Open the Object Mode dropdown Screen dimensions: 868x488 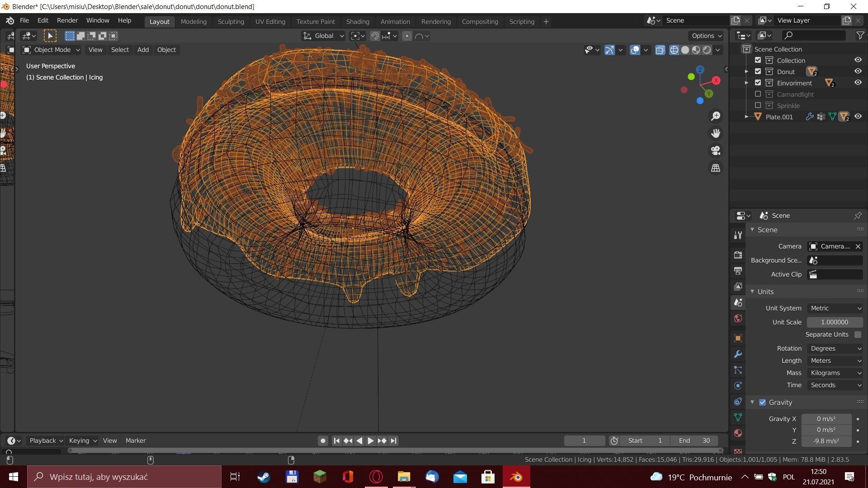tap(51, 50)
